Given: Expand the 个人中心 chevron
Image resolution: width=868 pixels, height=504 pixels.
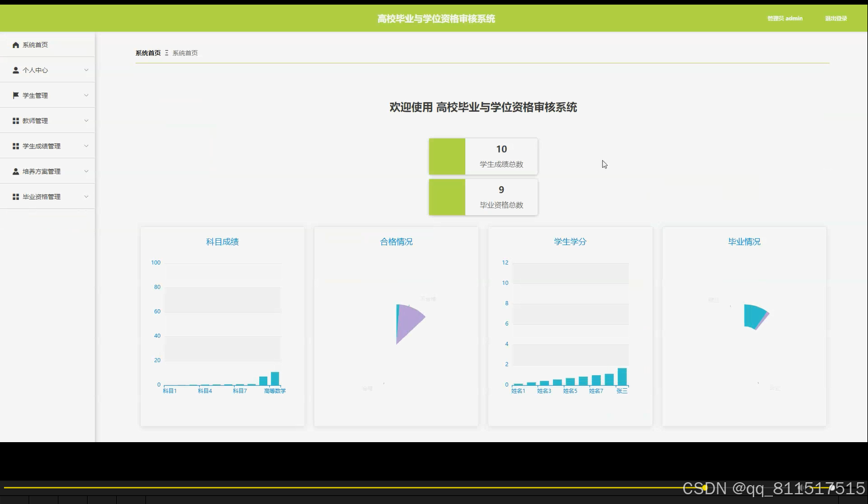Looking at the screenshot, I should tap(86, 70).
